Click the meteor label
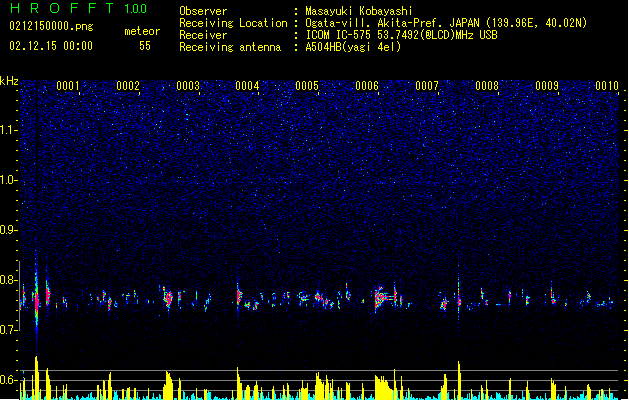The width and height of the screenshot is (629, 400). coord(142,31)
